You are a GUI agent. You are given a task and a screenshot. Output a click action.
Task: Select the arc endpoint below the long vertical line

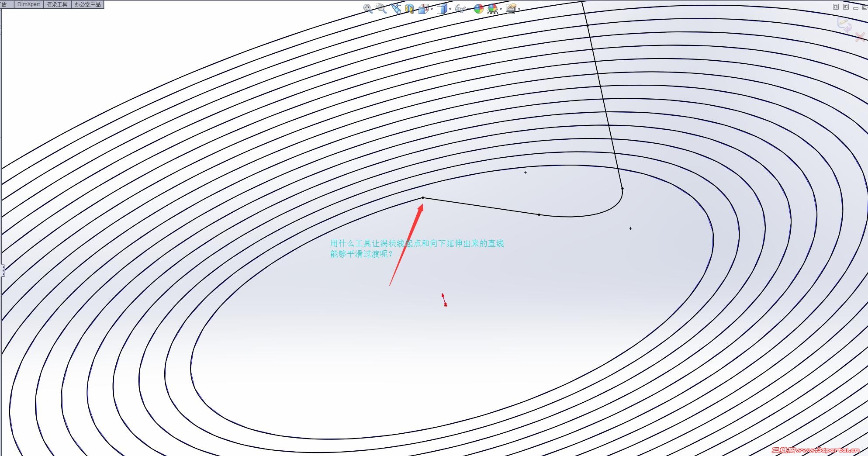click(x=622, y=189)
